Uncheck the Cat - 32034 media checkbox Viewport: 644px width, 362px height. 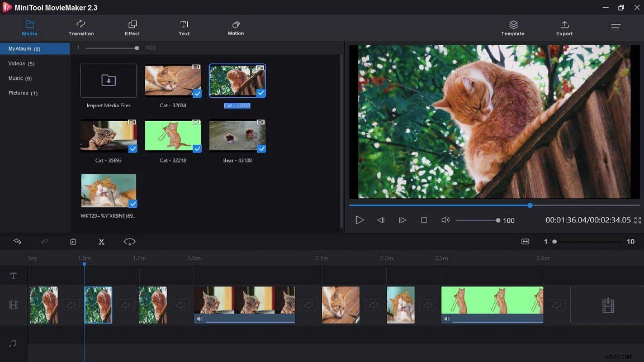point(197,93)
